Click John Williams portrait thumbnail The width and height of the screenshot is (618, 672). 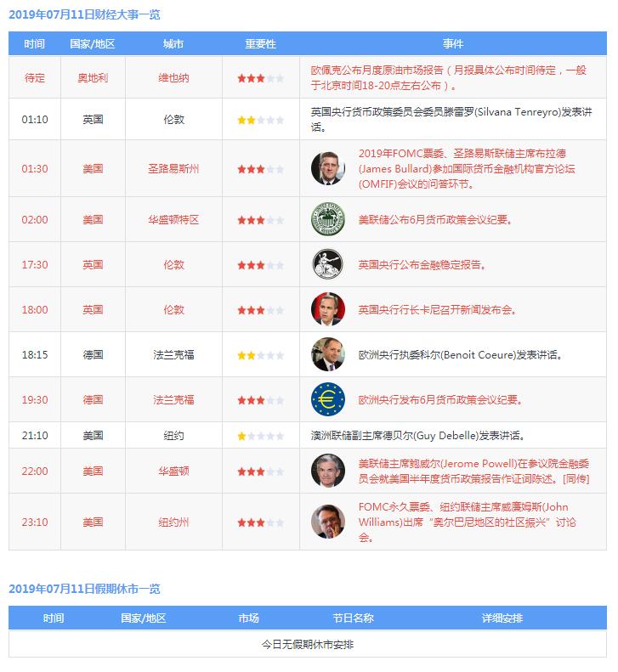click(327, 522)
